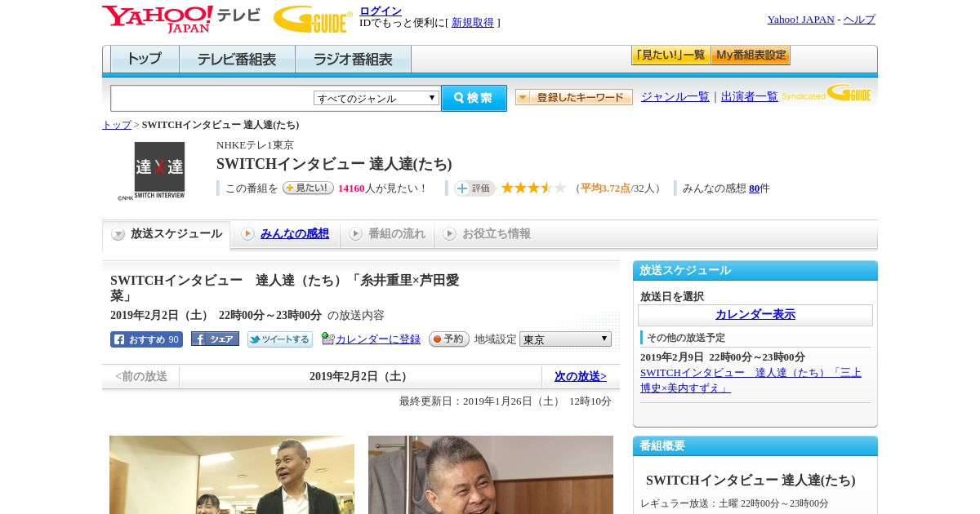Viewport: 980px width, 514px height.
Task: Select the date text 2019年2月2日（土） in navigation bar
Action: (360, 376)
